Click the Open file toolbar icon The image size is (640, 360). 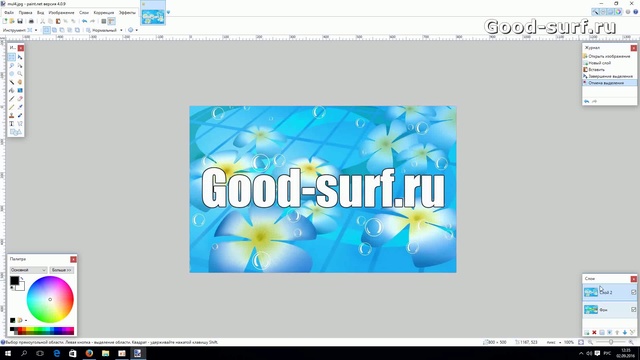coord(12,21)
